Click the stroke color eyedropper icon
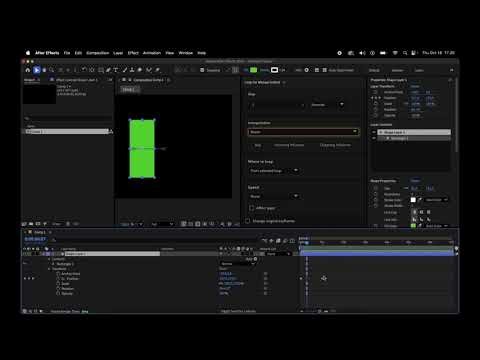 click(x=420, y=200)
